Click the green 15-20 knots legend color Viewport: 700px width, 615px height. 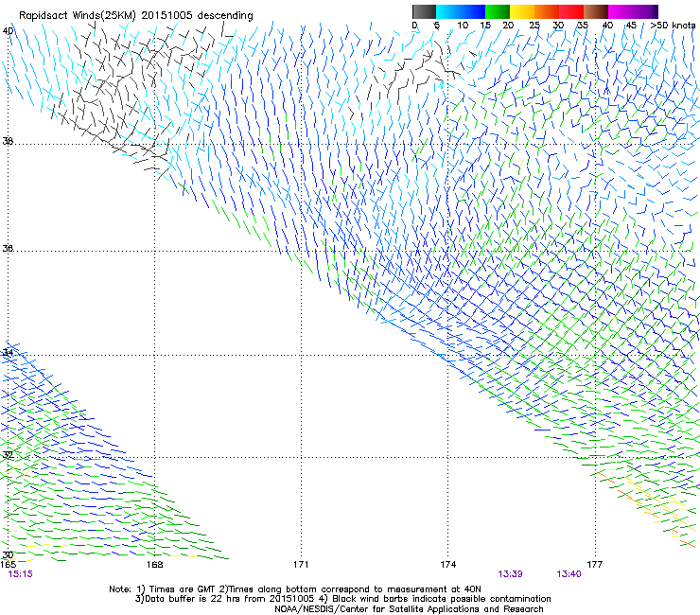click(498, 11)
